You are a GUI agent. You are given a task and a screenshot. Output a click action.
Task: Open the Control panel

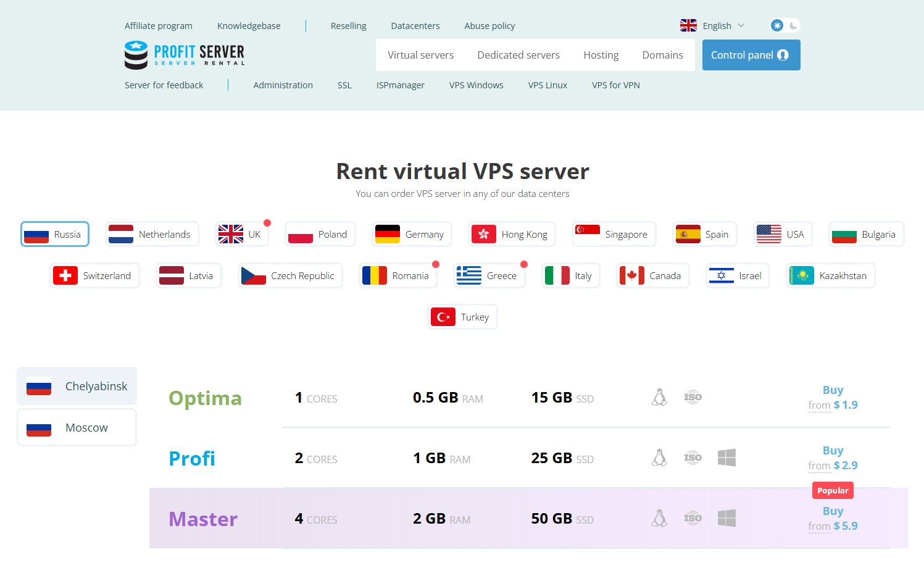[x=751, y=55]
